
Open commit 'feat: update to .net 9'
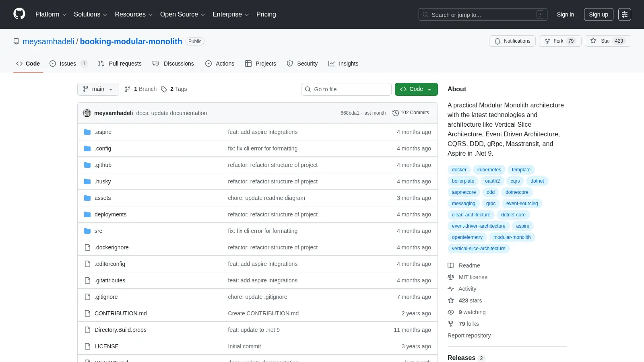pos(254,330)
